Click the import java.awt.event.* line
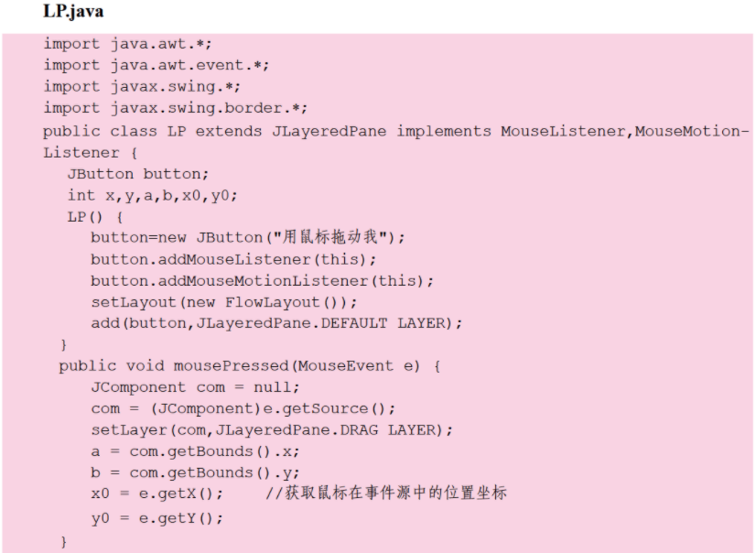Screen dimensions: 756x553 coord(157,65)
